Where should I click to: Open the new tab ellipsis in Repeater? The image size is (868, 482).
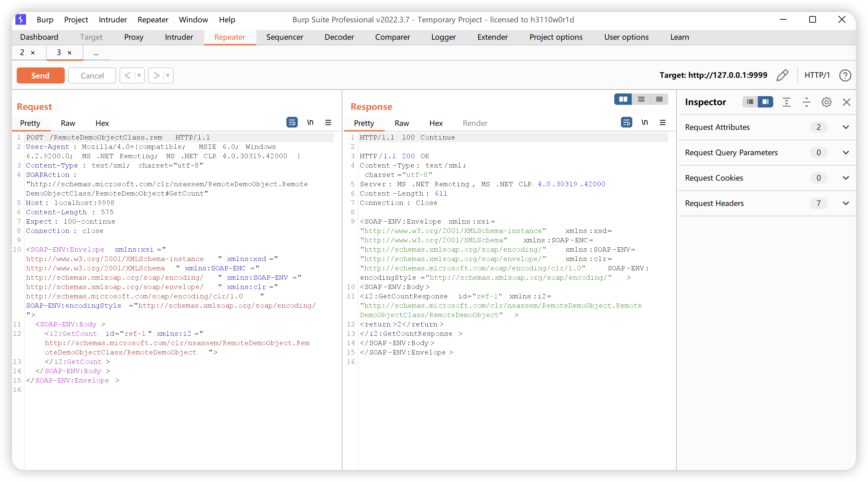tap(96, 53)
